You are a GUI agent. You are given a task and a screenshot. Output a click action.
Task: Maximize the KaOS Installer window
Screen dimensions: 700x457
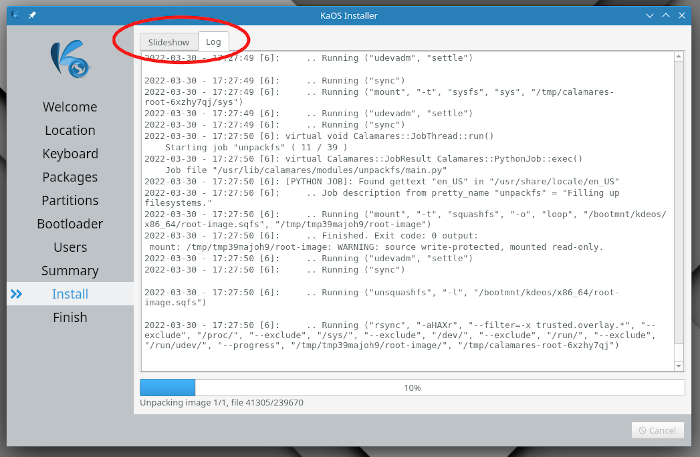666,16
